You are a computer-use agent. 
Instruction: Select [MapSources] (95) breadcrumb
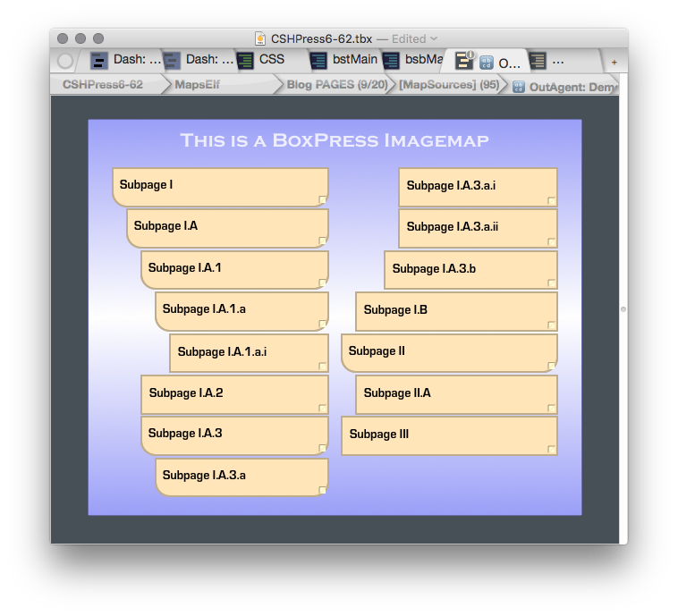[449, 85]
